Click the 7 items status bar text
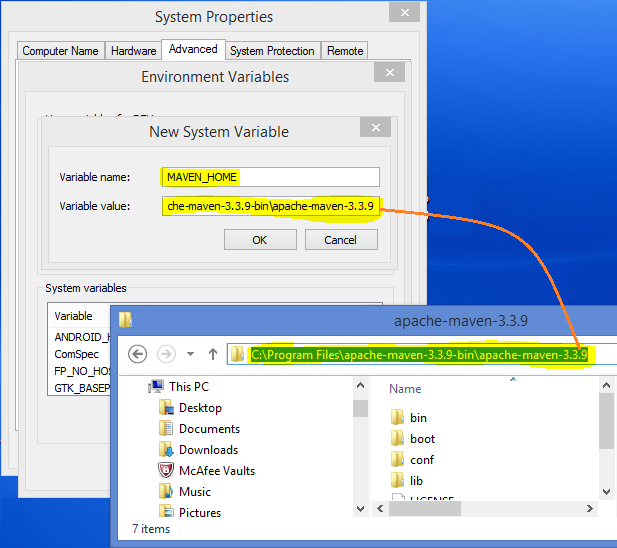 pyautogui.click(x=151, y=529)
